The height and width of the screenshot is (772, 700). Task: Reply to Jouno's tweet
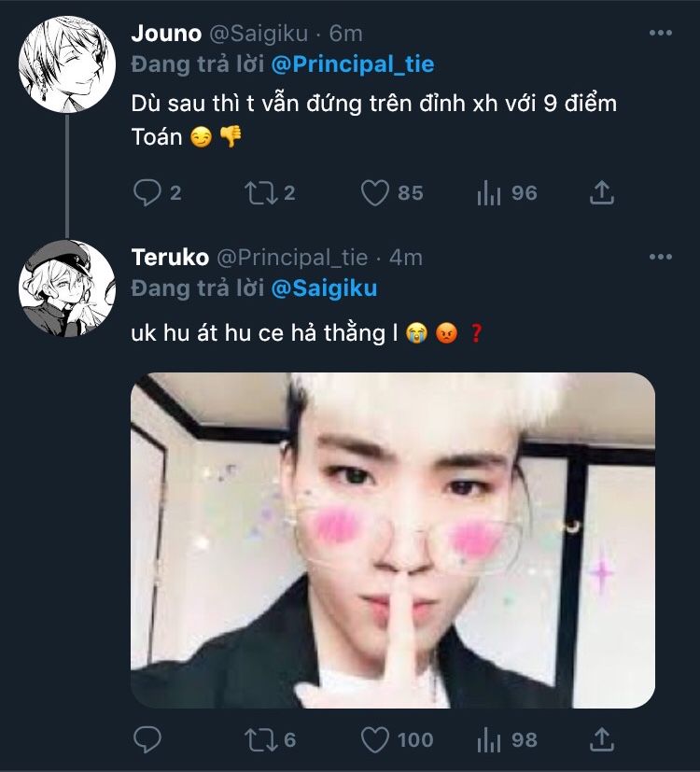click(147, 193)
